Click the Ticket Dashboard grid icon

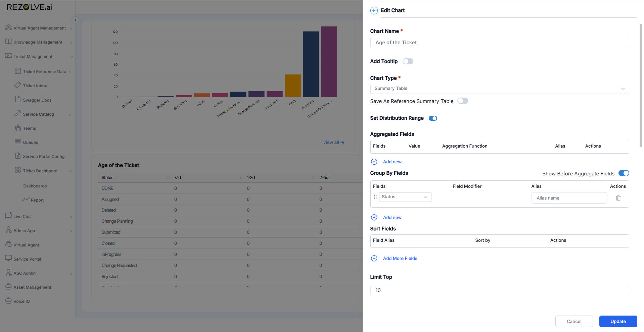point(18,170)
